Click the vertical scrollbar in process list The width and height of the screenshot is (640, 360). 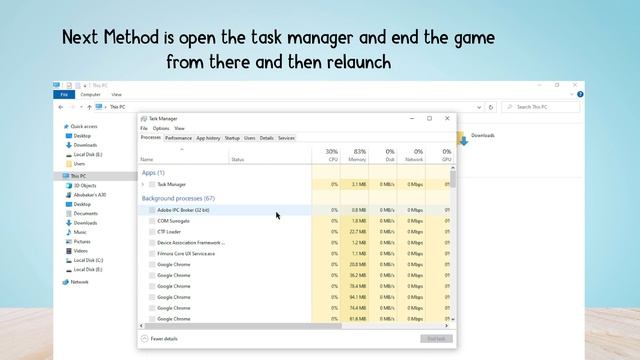click(453, 179)
